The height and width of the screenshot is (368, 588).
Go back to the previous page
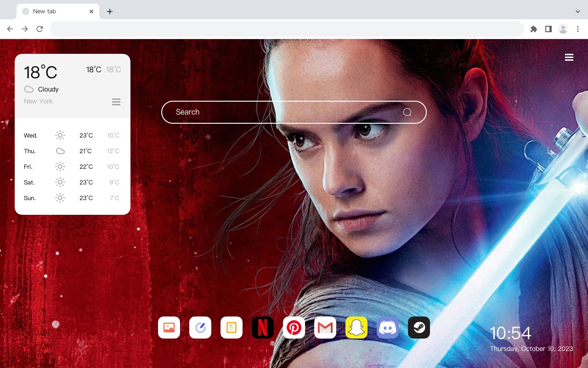(10, 29)
